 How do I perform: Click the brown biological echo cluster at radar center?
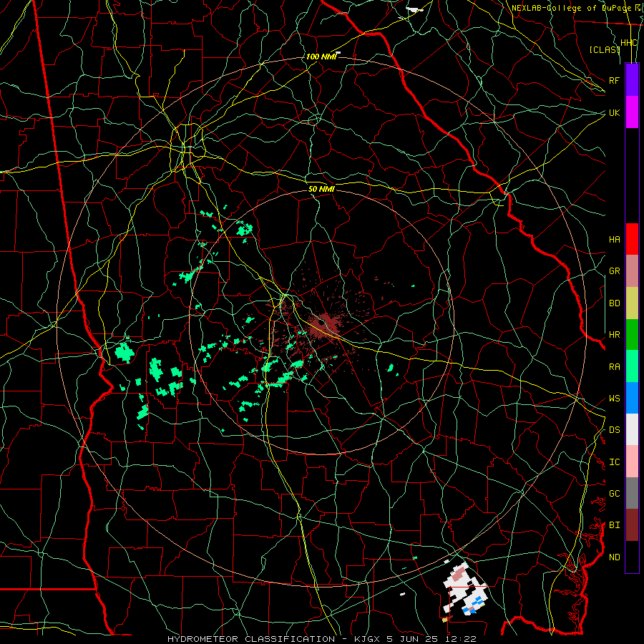tap(323, 326)
